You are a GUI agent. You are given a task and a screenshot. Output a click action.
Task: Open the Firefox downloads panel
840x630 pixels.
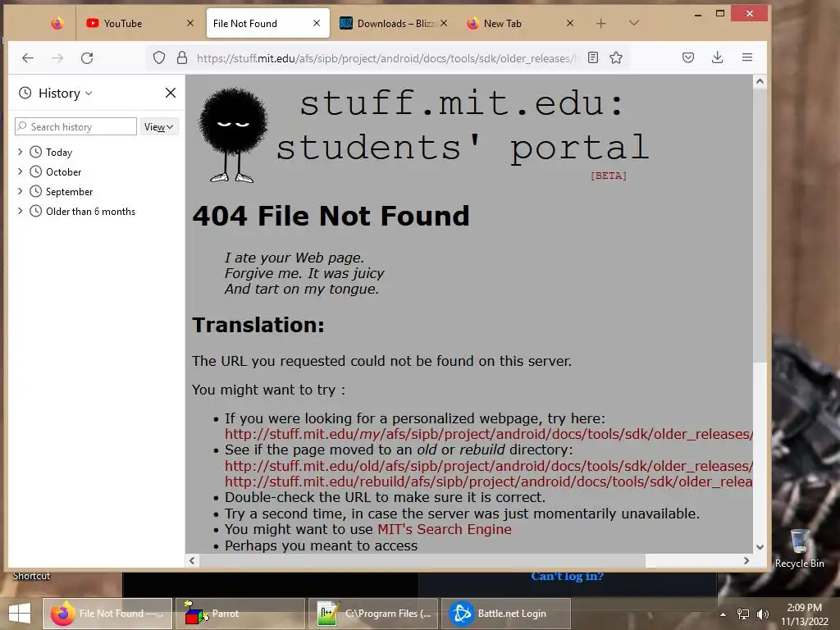(x=718, y=57)
